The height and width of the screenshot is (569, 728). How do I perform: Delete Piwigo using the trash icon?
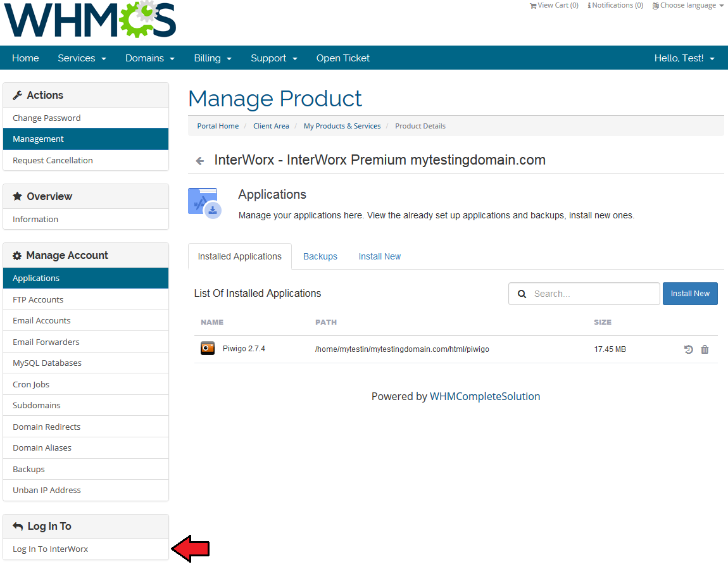pos(705,349)
